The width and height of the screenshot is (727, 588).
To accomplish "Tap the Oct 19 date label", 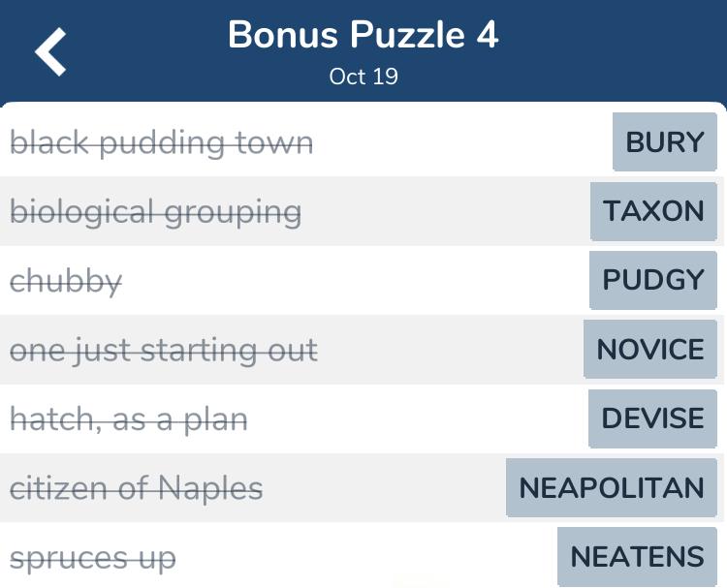I will point(363,77).
